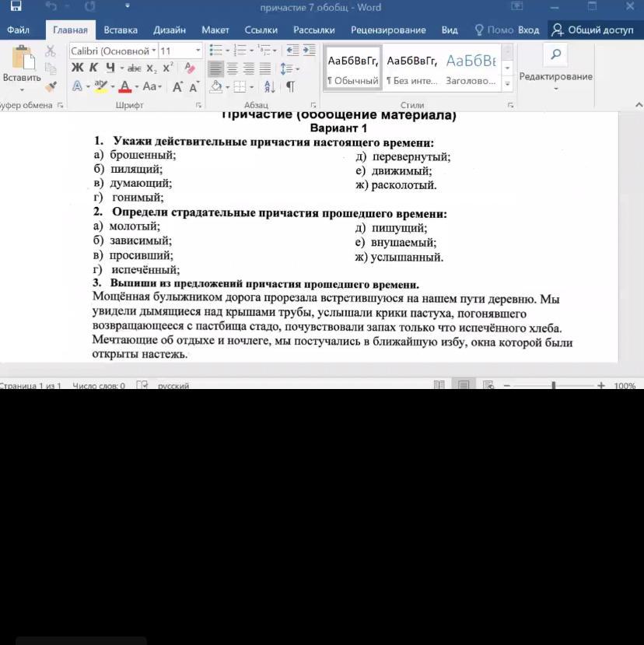Collapse the ribbon with the chevron

tap(639, 105)
